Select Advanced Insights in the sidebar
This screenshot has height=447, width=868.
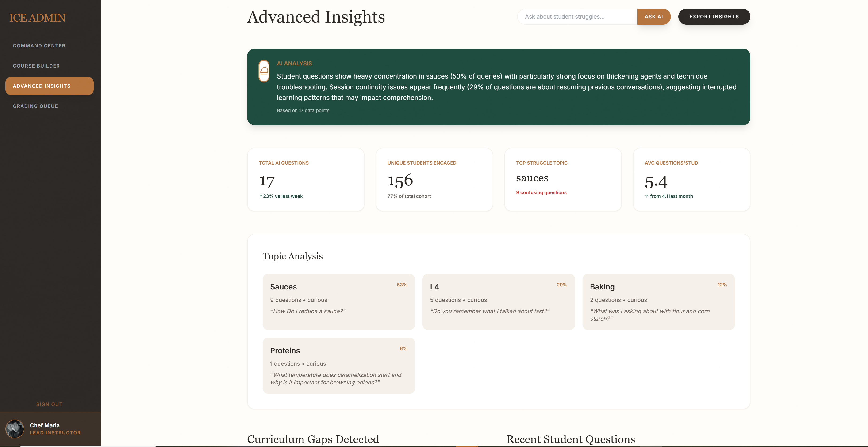pyautogui.click(x=49, y=86)
